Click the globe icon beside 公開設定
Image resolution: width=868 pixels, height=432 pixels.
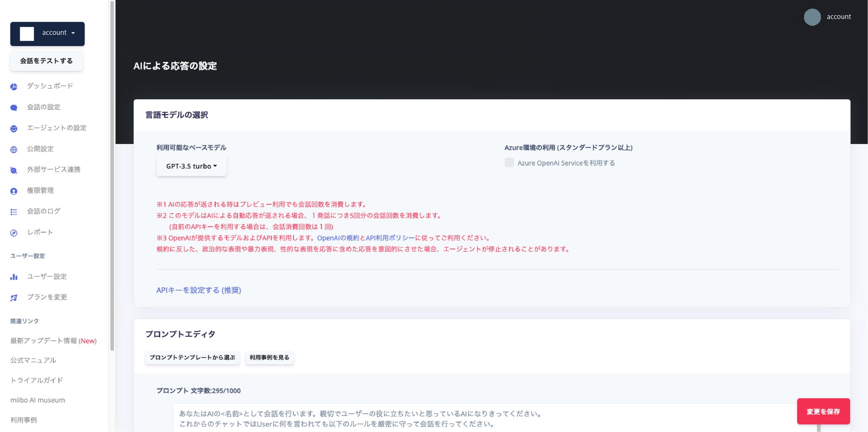coord(14,150)
